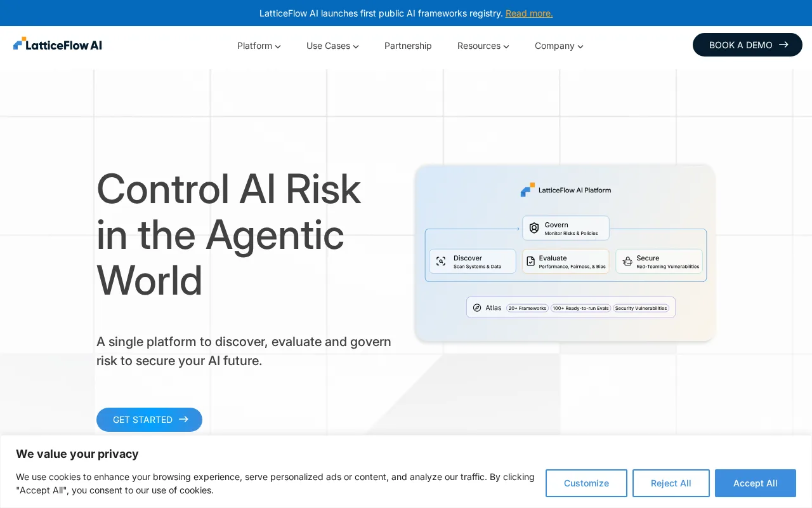812x508 pixels.
Task: Reject All cookies
Action: click(671, 483)
